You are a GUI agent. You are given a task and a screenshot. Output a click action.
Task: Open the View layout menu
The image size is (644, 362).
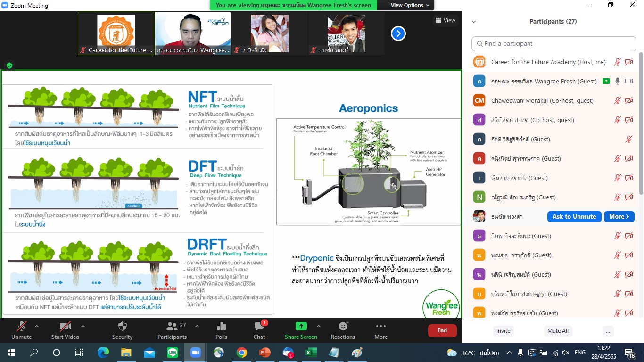(446, 20)
